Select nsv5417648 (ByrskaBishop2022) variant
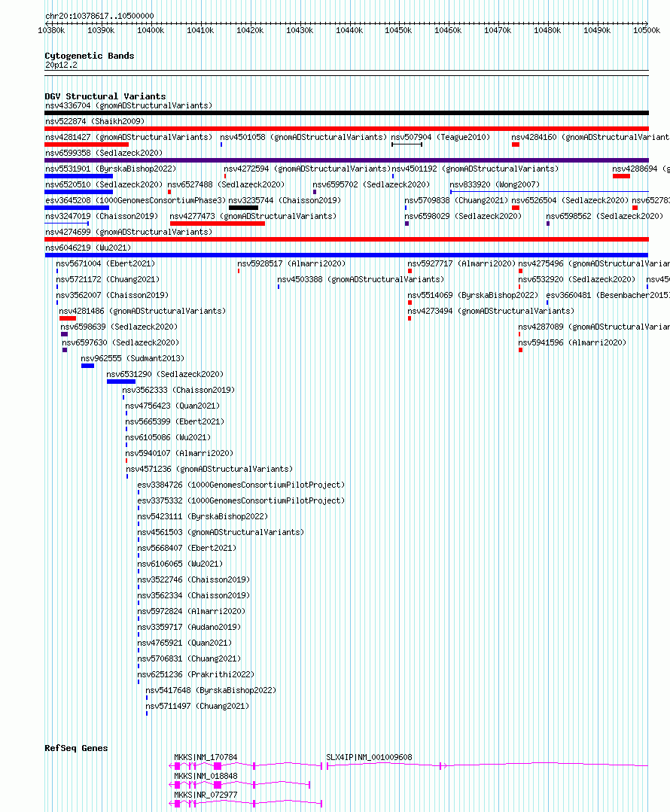 [x=211, y=690]
